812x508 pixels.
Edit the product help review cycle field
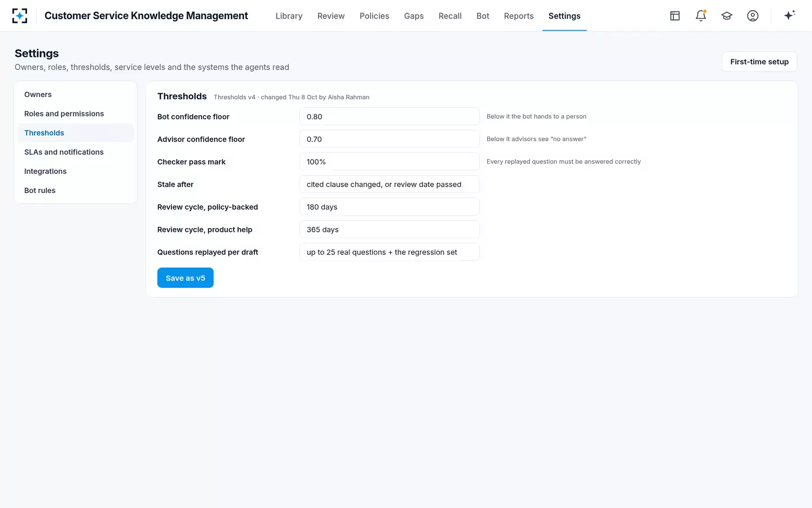click(389, 229)
